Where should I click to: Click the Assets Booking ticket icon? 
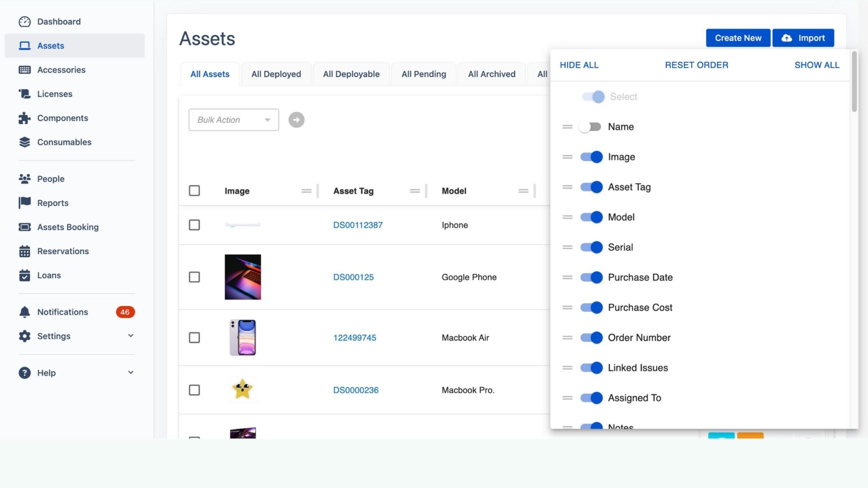click(x=24, y=227)
